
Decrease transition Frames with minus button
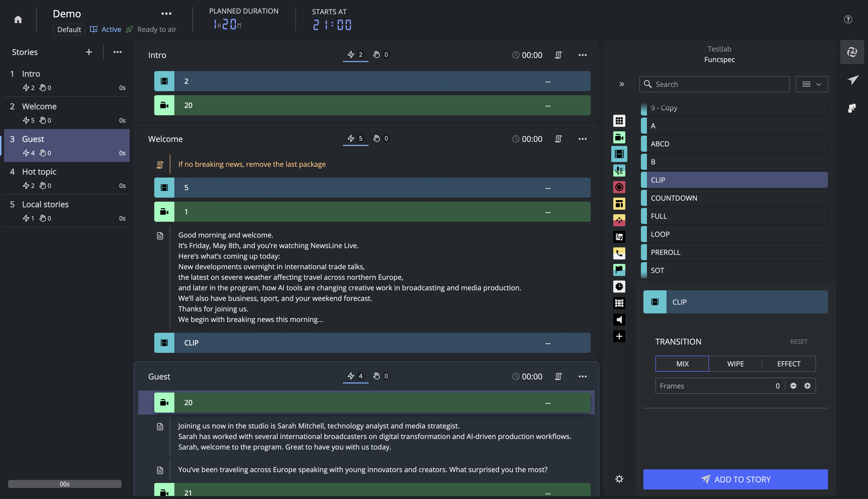[x=793, y=386]
